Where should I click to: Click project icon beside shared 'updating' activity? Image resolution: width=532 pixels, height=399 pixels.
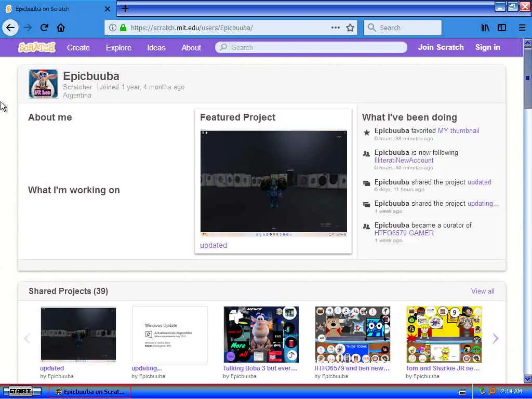point(366,205)
